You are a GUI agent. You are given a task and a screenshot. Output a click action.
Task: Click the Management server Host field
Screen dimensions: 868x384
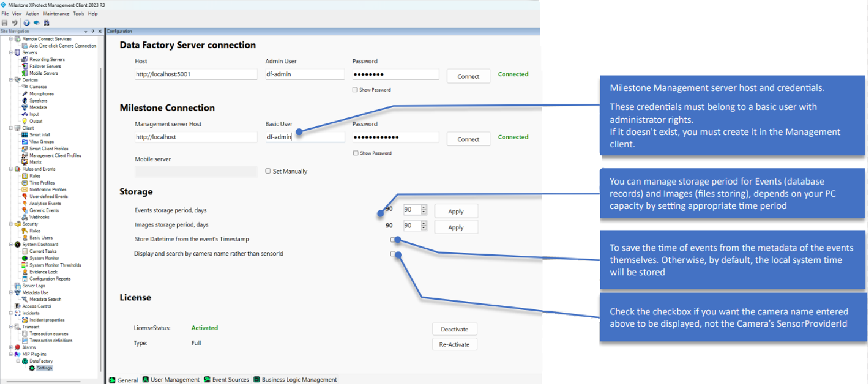coord(196,137)
